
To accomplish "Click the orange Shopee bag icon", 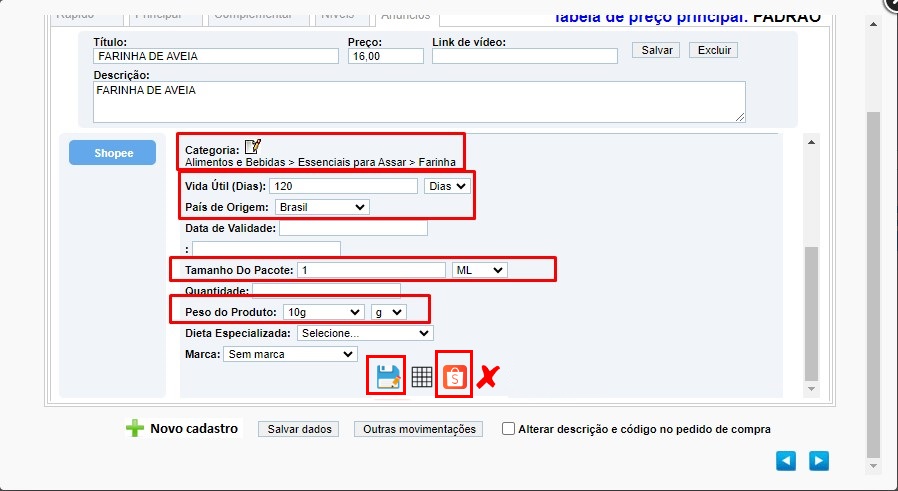I will coord(455,376).
